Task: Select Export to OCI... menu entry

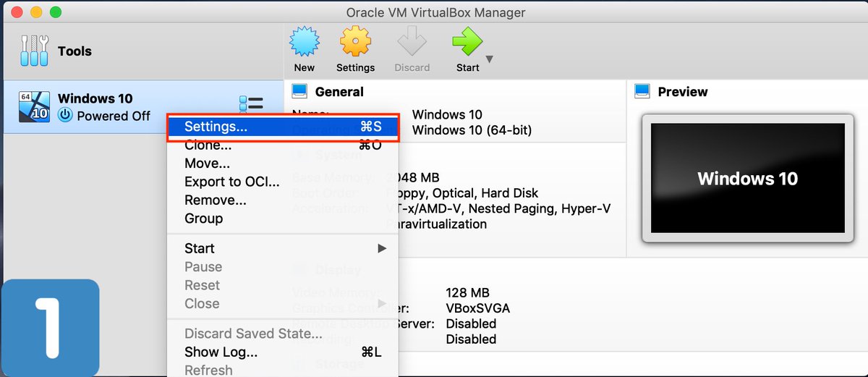Action: point(282,182)
